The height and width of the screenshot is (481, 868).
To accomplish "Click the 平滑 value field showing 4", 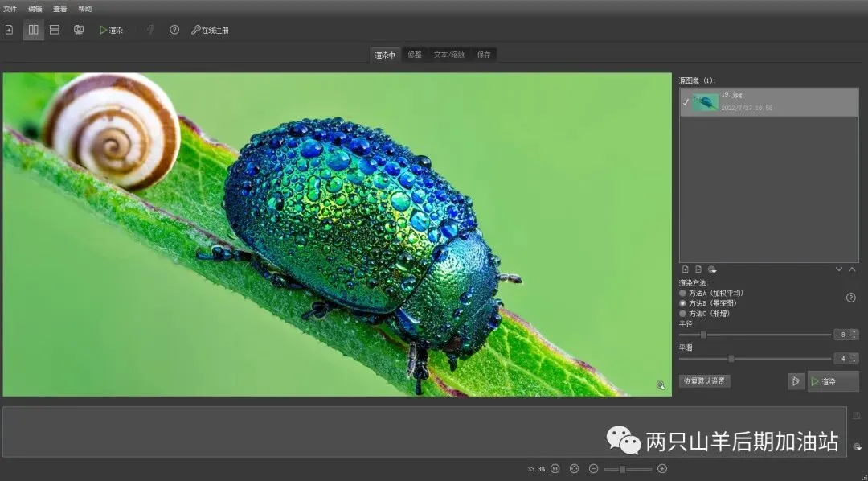I will (842, 359).
